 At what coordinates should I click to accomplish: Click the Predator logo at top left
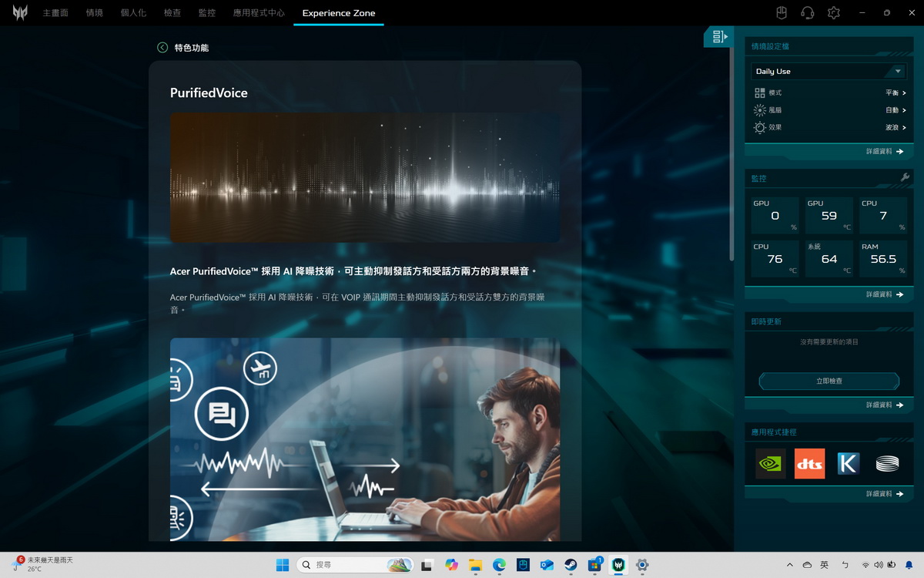(x=20, y=13)
